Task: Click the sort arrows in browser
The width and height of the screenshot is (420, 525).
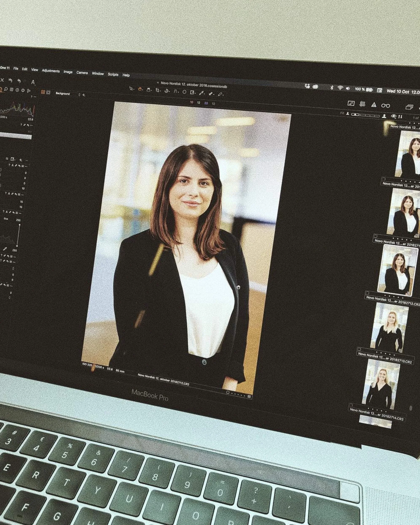Action: click(400, 117)
